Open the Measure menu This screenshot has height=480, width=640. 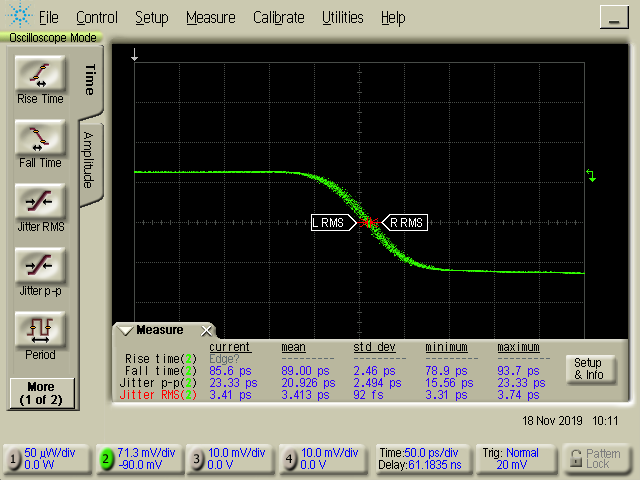point(210,17)
